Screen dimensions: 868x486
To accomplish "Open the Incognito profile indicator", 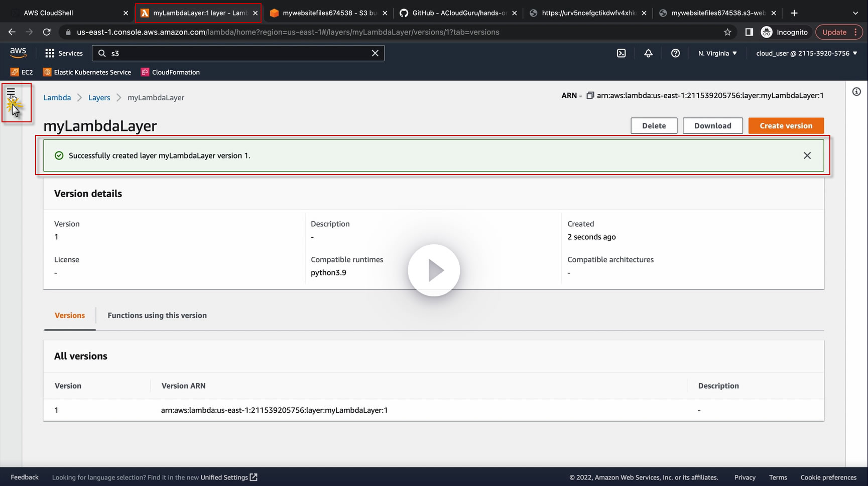I will pyautogui.click(x=785, y=32).
